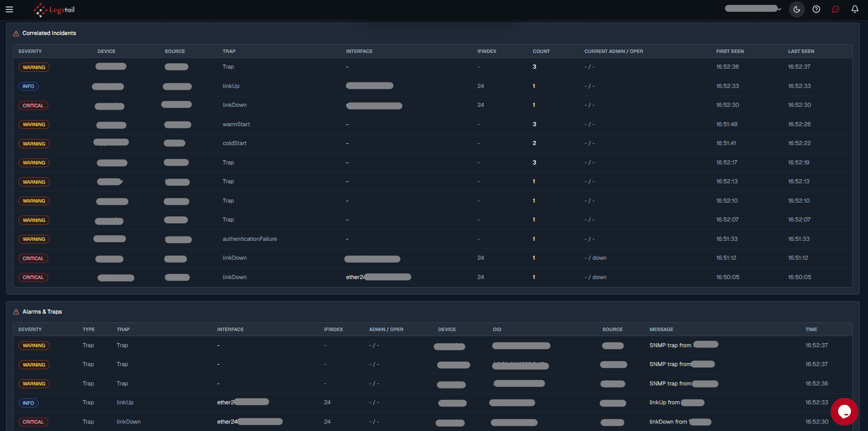
Task: Open the help question mark icon
Action: pos(816,9)
